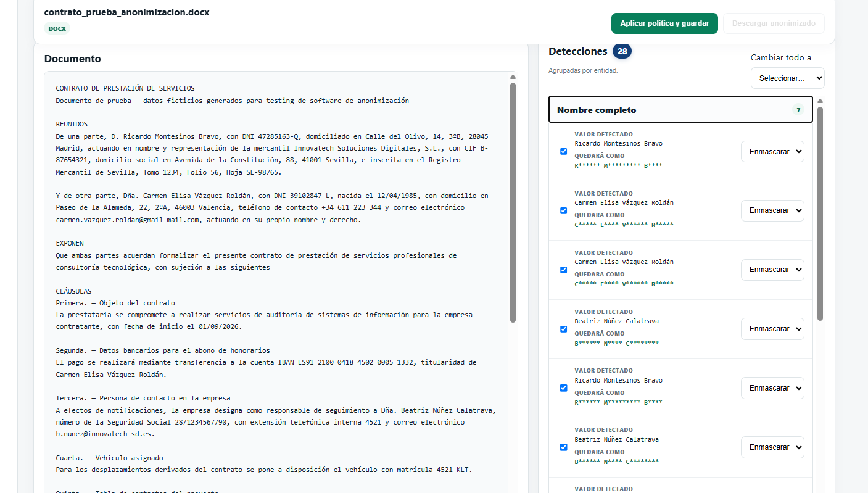The width and height of the screenshot is (868, 493).
Task: Click the Cuarta. — Vehículo asignado heading
Action: 109,458
